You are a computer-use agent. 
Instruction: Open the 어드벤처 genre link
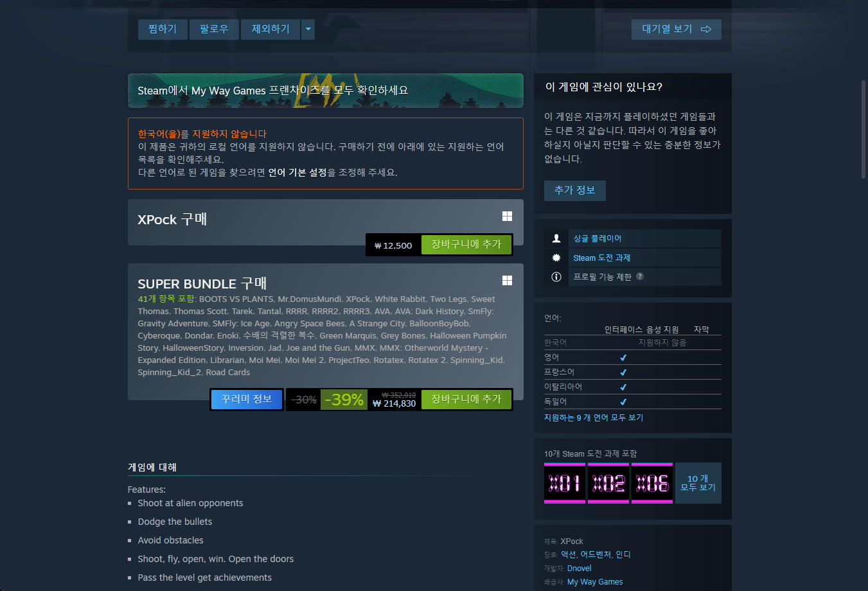pos(596,554)
